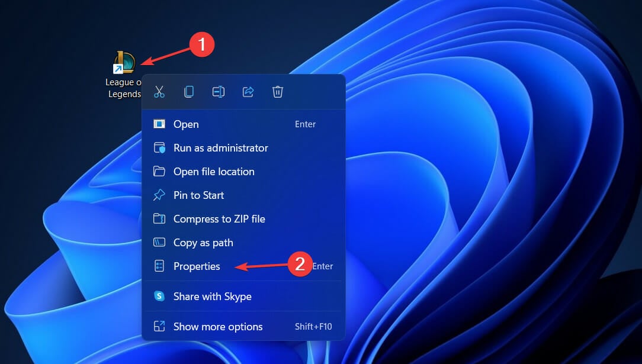Choose Open from the context menu
This screenshot has height=364, width=642.
[x=243, y=124]
